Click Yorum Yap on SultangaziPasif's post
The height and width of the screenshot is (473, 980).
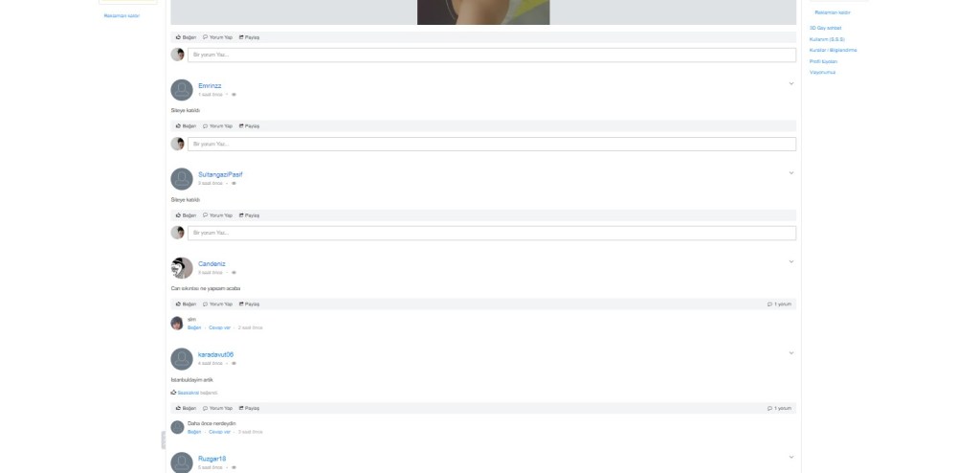pos(217,215)
